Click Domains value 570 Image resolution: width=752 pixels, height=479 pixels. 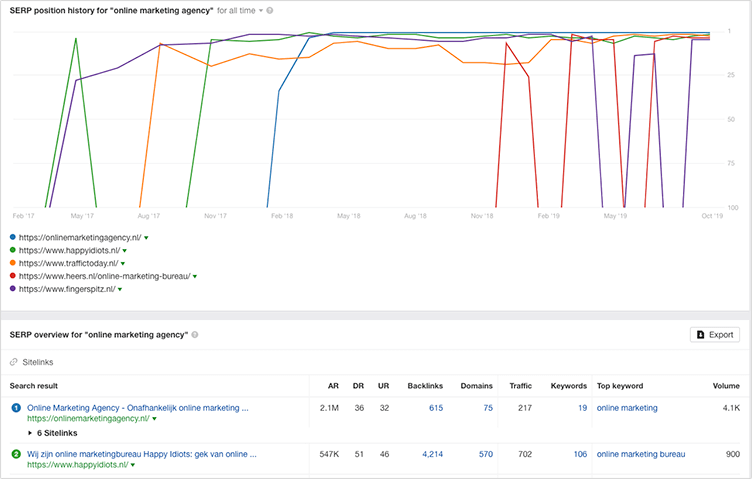486,454
